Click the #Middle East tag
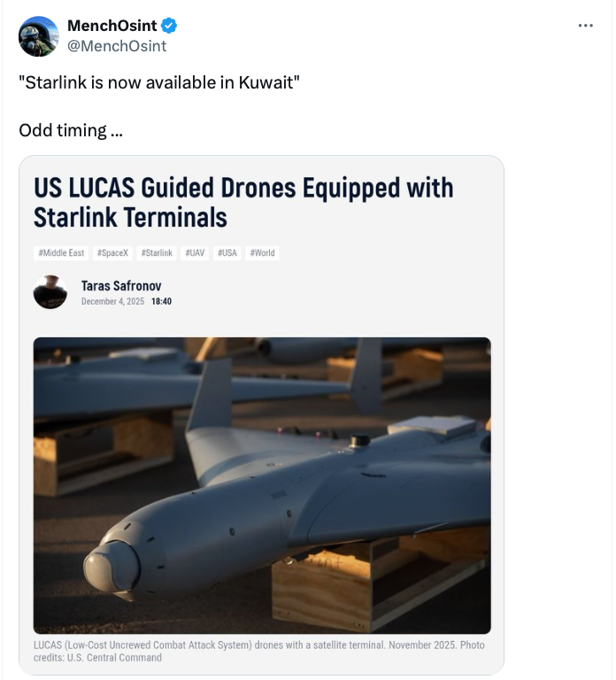 coord(61,253)
